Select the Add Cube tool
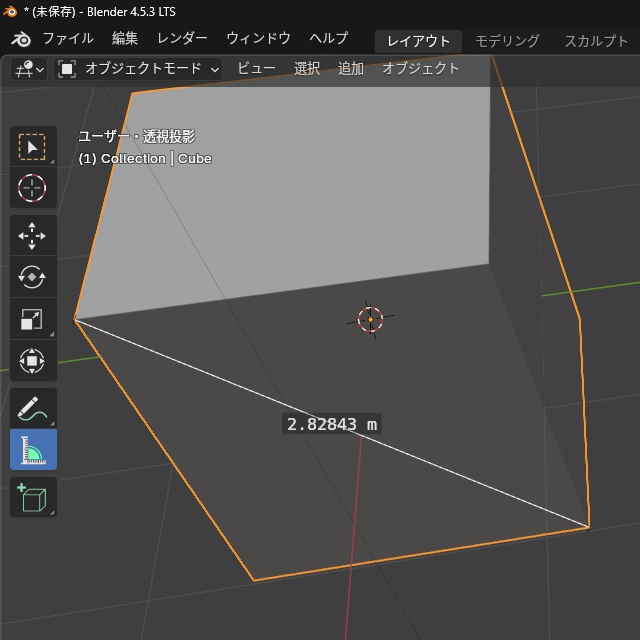 33,497
